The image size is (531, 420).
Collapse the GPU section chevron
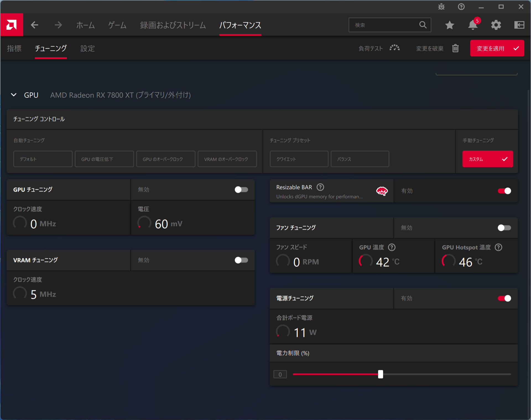pyautogui.click(x=14, y=95)
